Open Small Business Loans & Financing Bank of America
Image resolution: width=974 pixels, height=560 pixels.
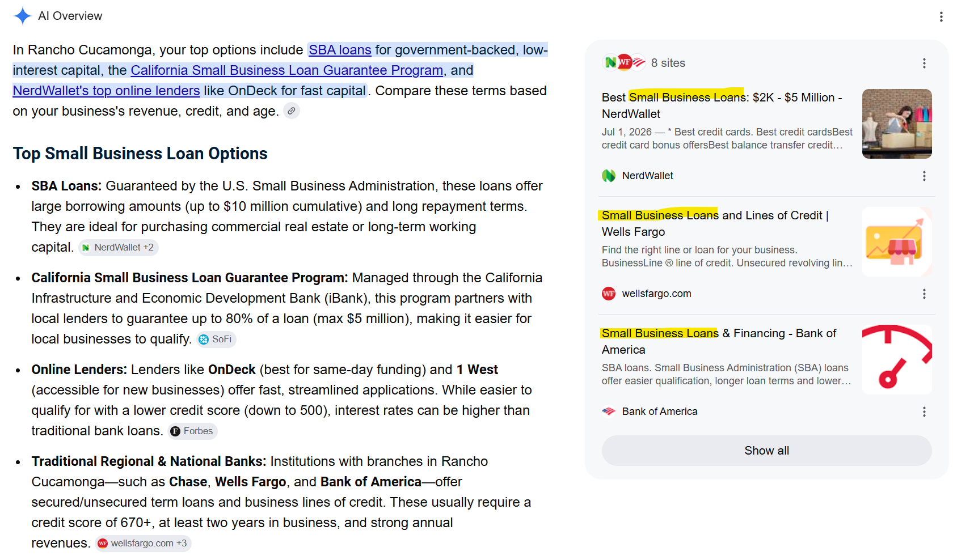pos(719,341)
